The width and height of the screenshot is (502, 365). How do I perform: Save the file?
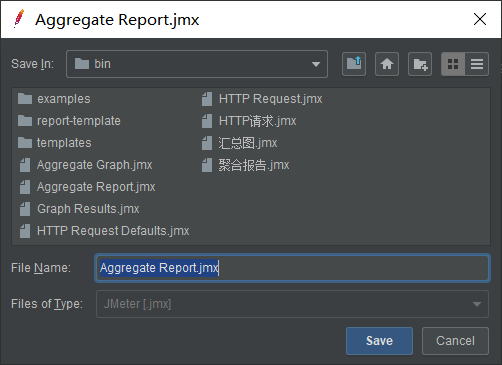point(379,341)
